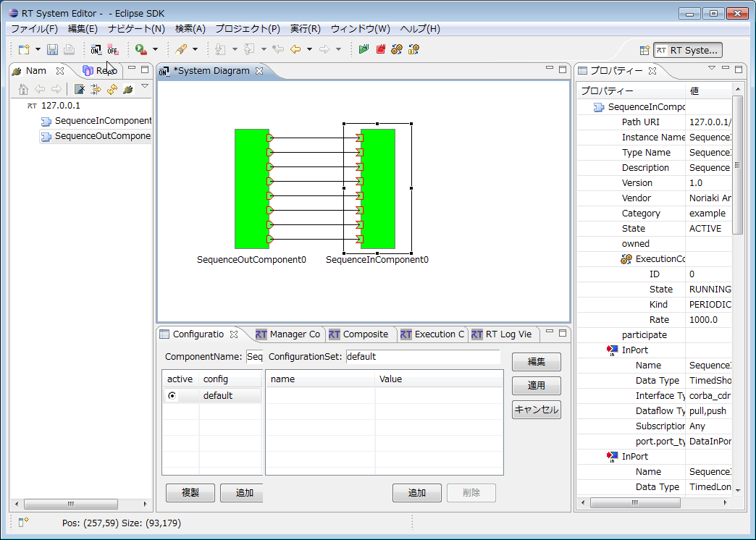Open the Forward history dropdown arrow
Screen dimensions: 756x540
(x=338, y=49)
